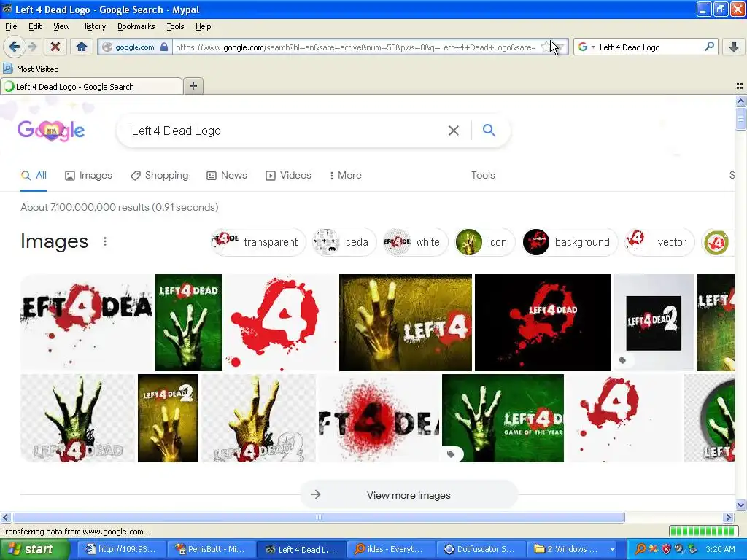
Task: Select the Left 4 Dead Logo tab
Action: 91,87
